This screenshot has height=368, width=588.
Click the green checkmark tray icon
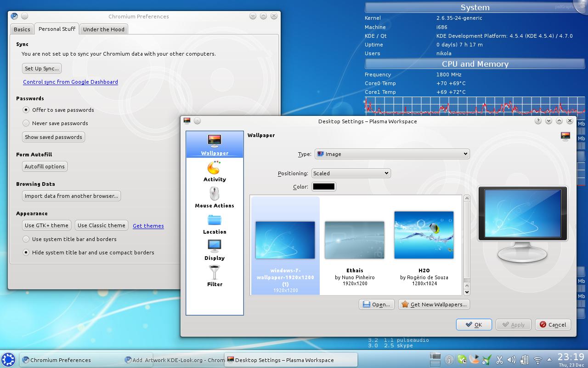(x=486, y=360)
